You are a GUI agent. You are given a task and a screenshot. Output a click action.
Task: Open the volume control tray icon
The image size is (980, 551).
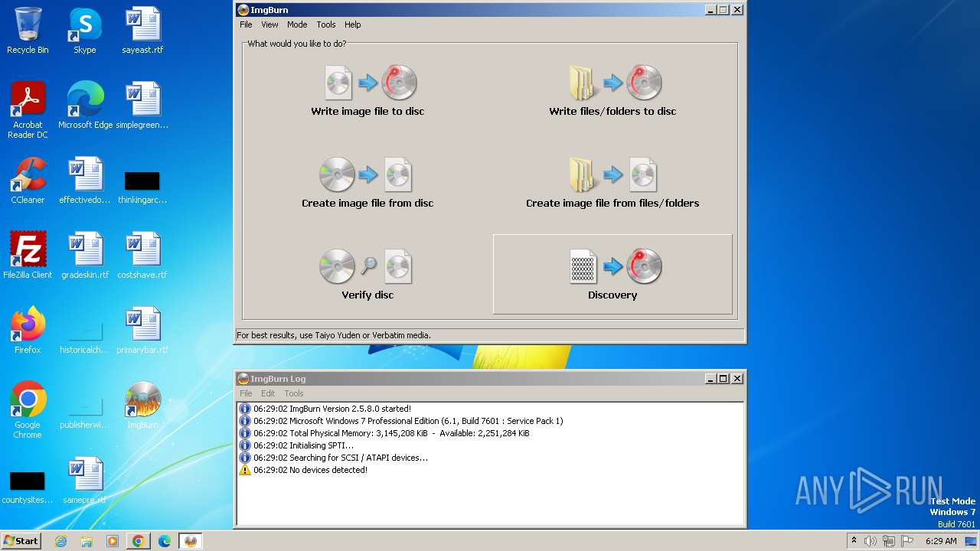[x=871, y=541]
